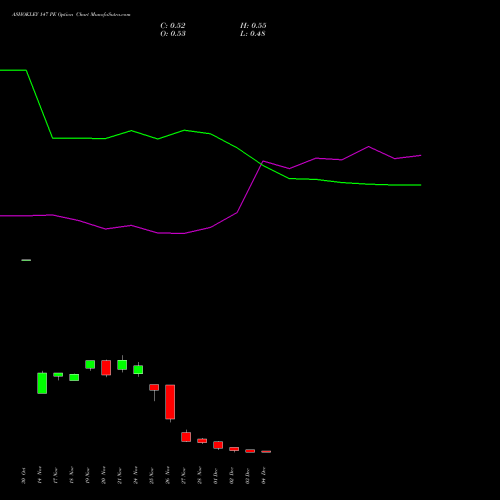Click the last flat red candle above 04 Dec
500x500 pixels.
point(266,452)
